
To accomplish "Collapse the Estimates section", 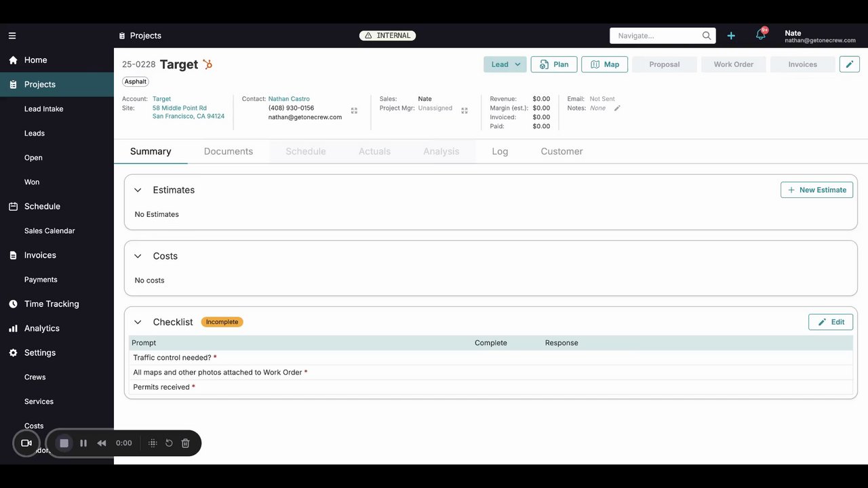I will pos(138,190).
